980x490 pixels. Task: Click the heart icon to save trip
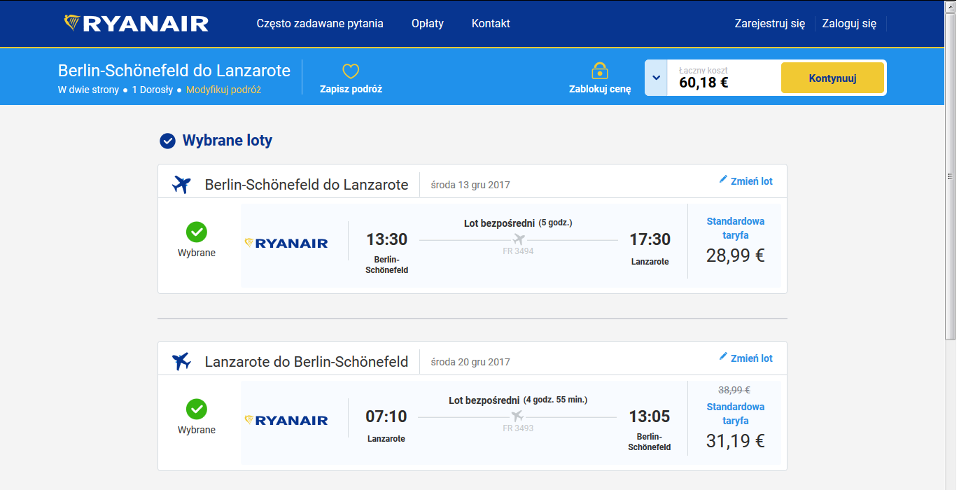coord(351,71)
